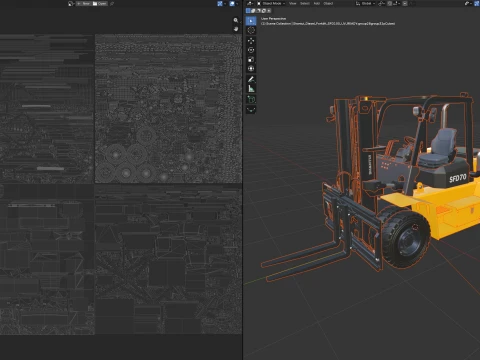480x360 pixels.
Task: Open the snapping options dropdown
Action: point(397,3)
